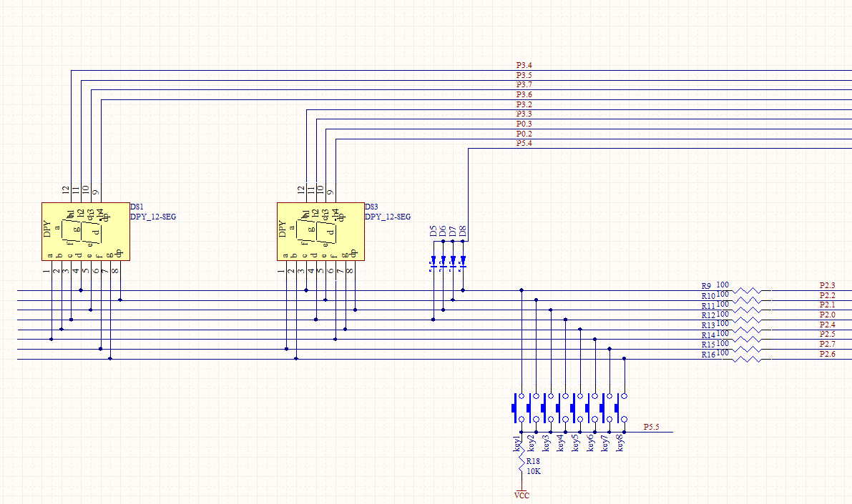852x504 pixels.
Task: Select the key7 push-button switch symbol
Action: click(x=606, y=408)
